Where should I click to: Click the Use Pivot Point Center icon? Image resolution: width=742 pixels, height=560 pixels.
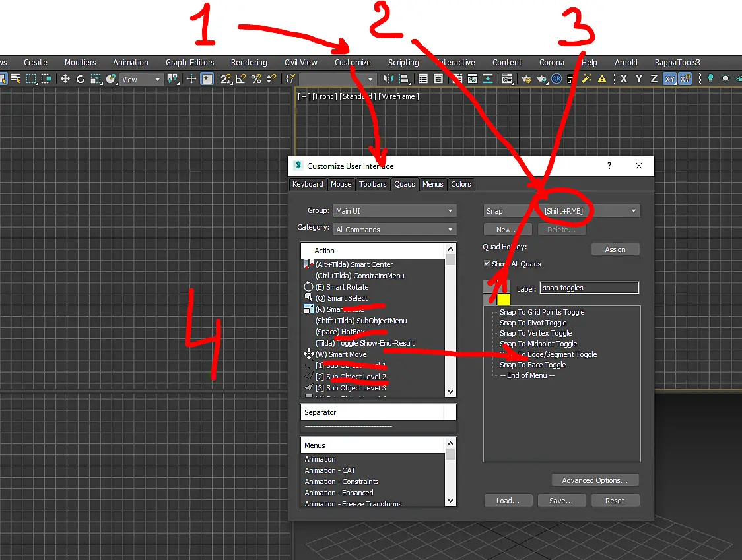[x=173, y=79]
